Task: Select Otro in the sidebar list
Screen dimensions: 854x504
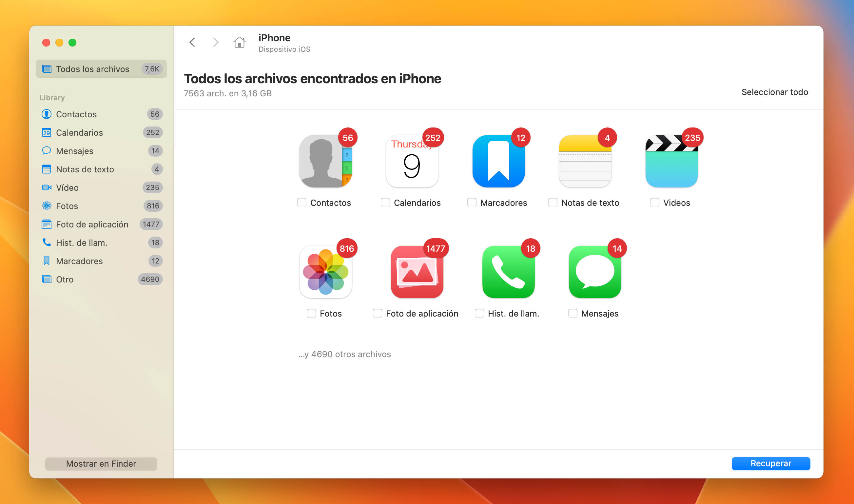Action: click(x=101, y=279)
